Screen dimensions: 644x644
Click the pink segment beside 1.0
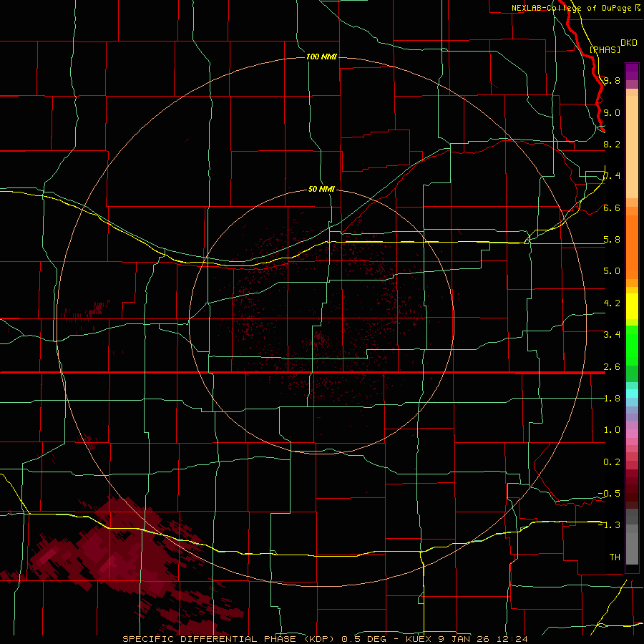point(632,434)
